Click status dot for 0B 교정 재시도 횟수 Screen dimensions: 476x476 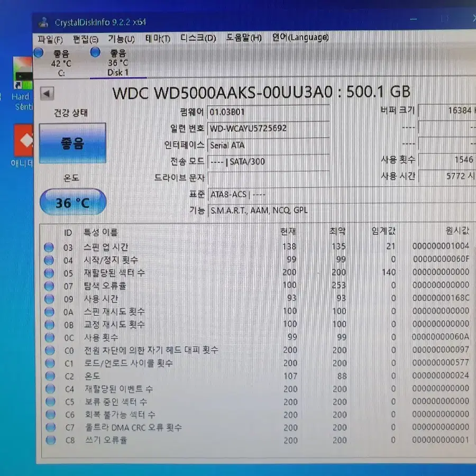tap(50, 325)
